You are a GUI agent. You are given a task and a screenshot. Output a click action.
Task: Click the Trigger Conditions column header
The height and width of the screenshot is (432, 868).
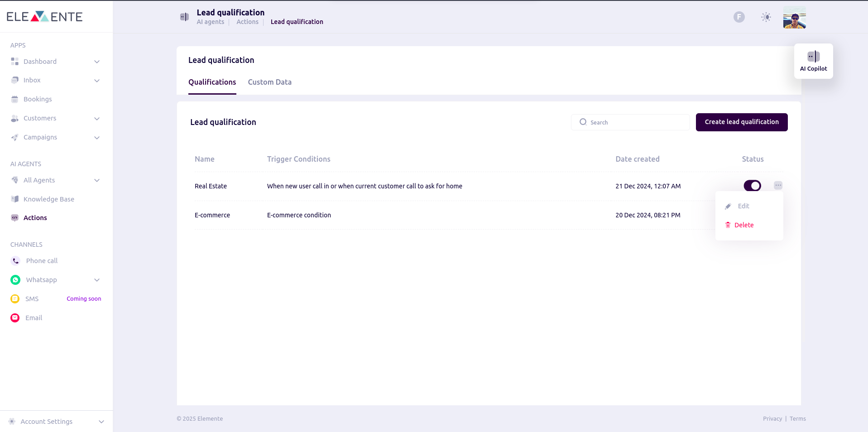(x=299, y=159)
